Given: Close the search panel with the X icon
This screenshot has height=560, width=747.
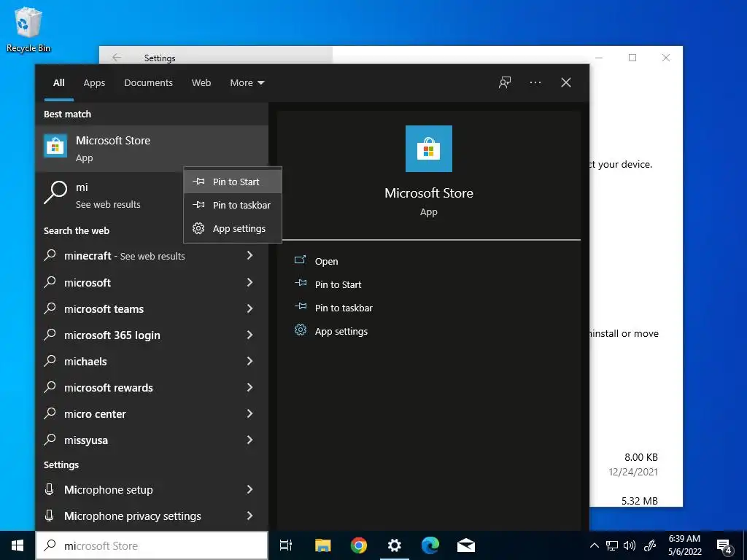Looking at the screenshot, I should tap(566, 82).
